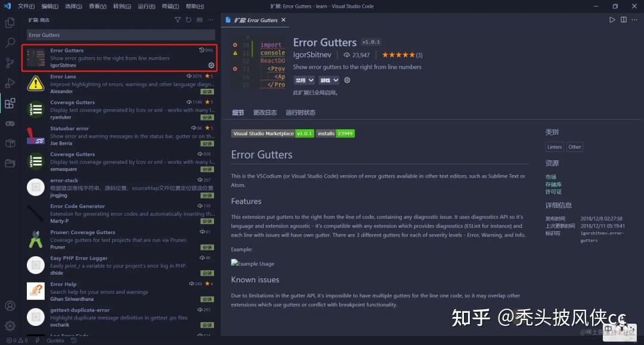Close the Error Gutters extension tab

[x=283, y=20]
